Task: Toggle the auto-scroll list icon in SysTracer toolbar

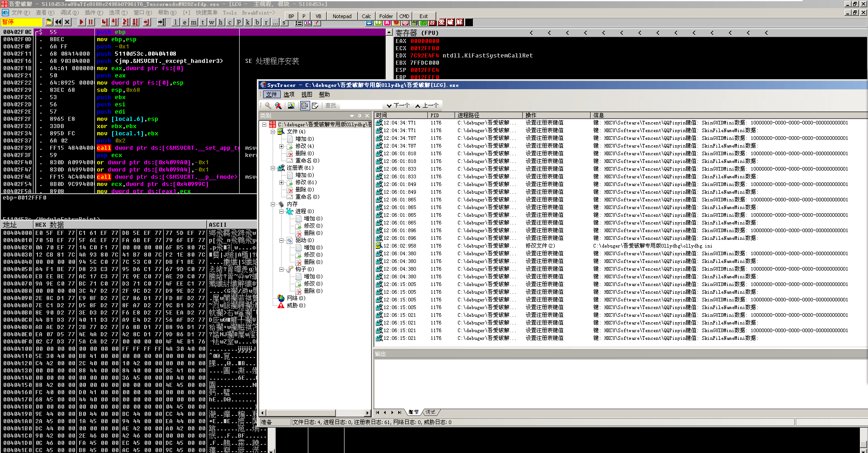Action: (305, 105)
